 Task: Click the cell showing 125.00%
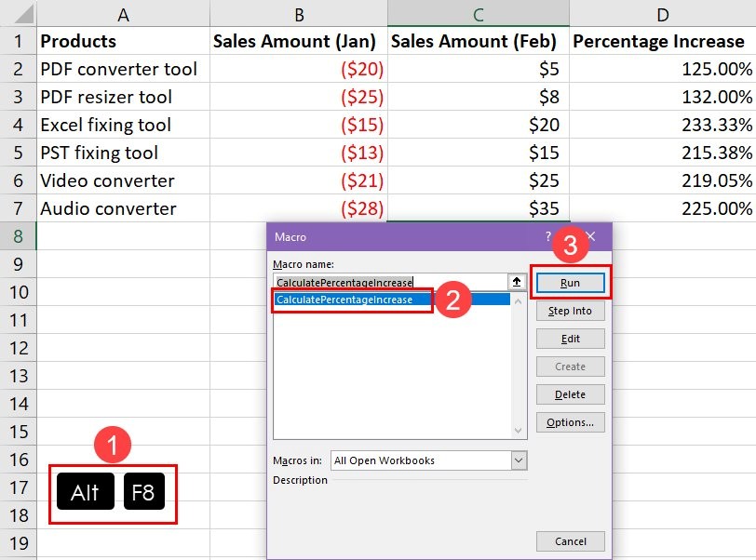(662, 69)
